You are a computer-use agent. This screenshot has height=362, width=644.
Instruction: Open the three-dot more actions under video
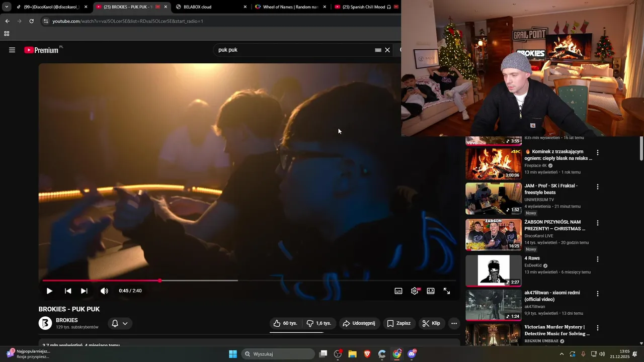pyautogui.click(x=454, y=323)
